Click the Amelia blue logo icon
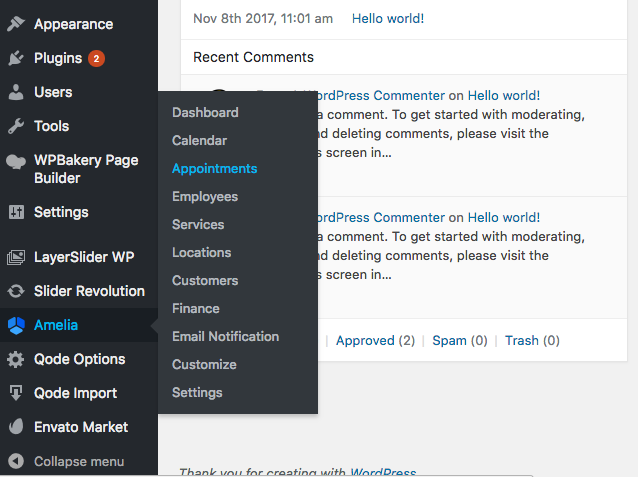 pos(16,325)
